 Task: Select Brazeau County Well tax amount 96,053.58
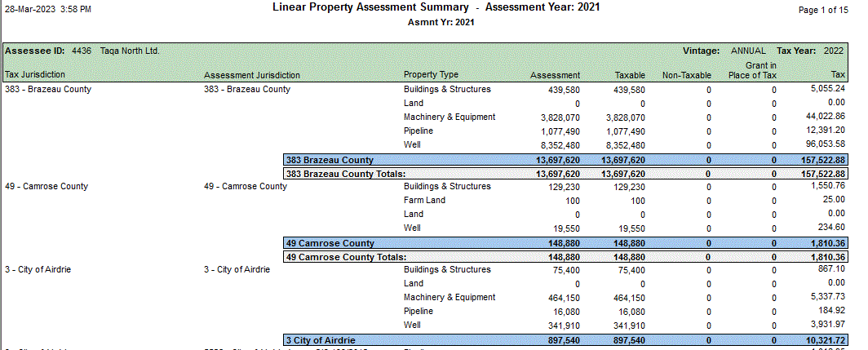pyautogui.click(x=822, y=144)
